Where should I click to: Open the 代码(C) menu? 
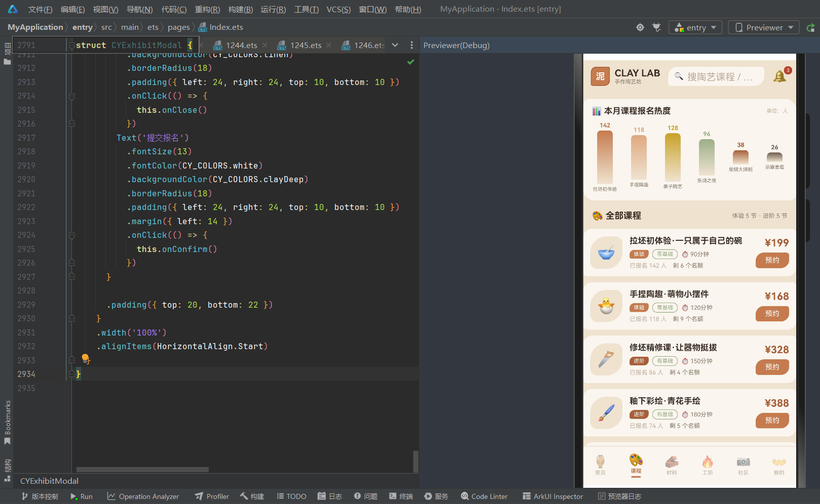[x=174, y=9]
